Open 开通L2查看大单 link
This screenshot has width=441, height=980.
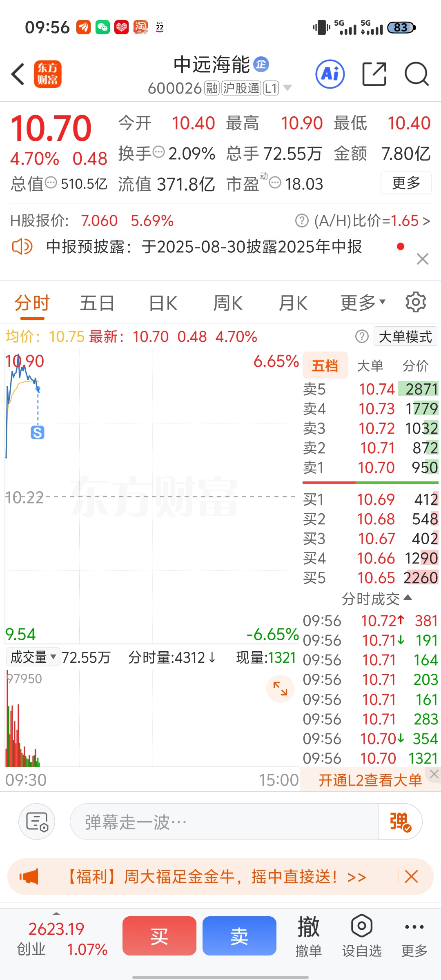click(370, 780)
